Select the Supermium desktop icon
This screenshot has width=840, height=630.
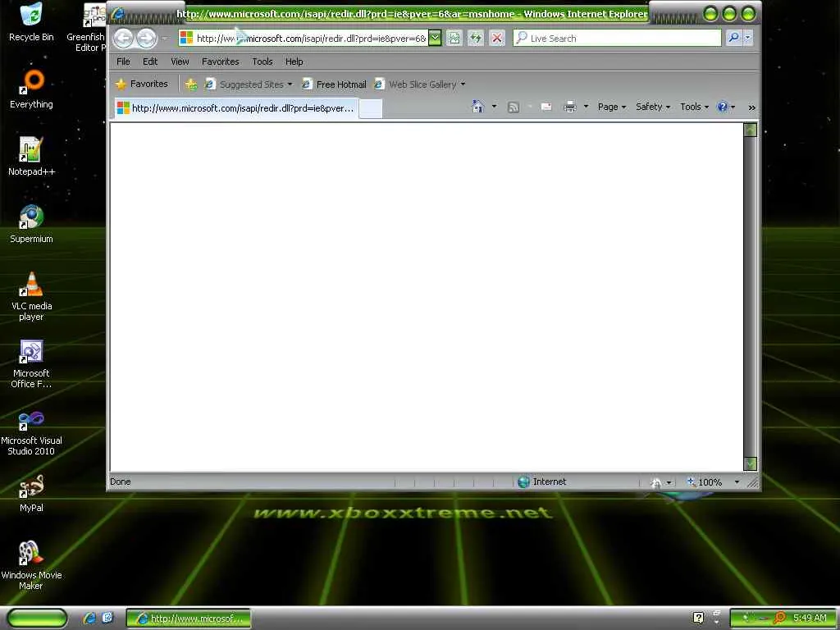click(x=31, y=224)
